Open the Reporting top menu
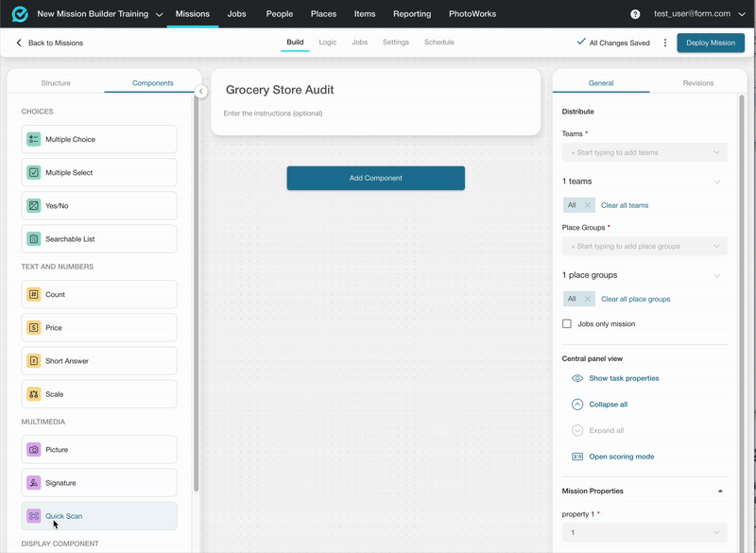The height and width of the screenshot is (553, 756). pyautogui.click(x=412, y=14)
